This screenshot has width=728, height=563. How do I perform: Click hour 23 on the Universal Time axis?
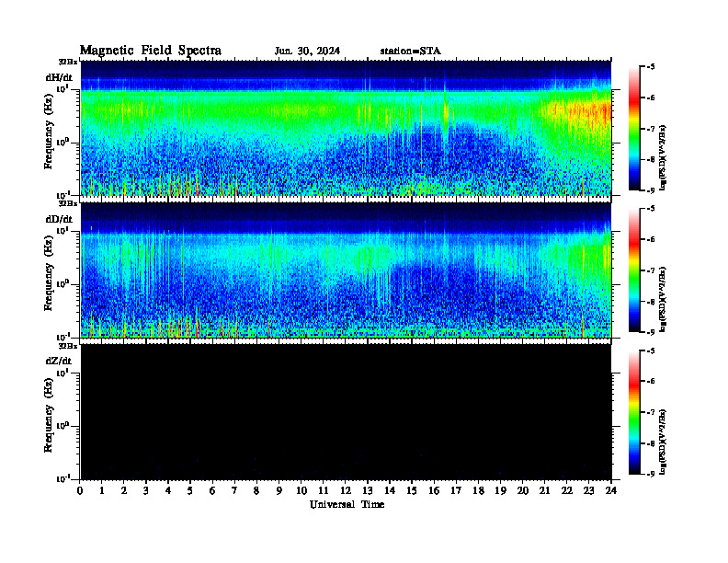(x=588, y=491)
